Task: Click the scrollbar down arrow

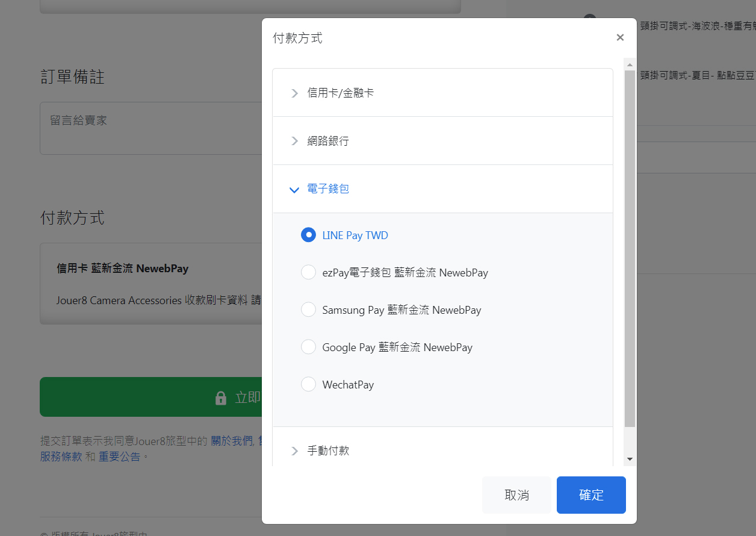Action: [x=630, y=459]
